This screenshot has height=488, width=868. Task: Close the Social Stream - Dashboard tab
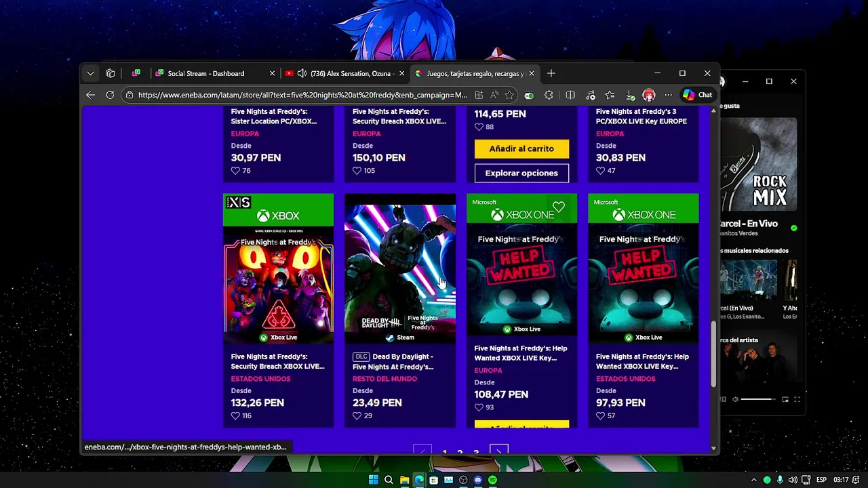[x=272, y=73]
